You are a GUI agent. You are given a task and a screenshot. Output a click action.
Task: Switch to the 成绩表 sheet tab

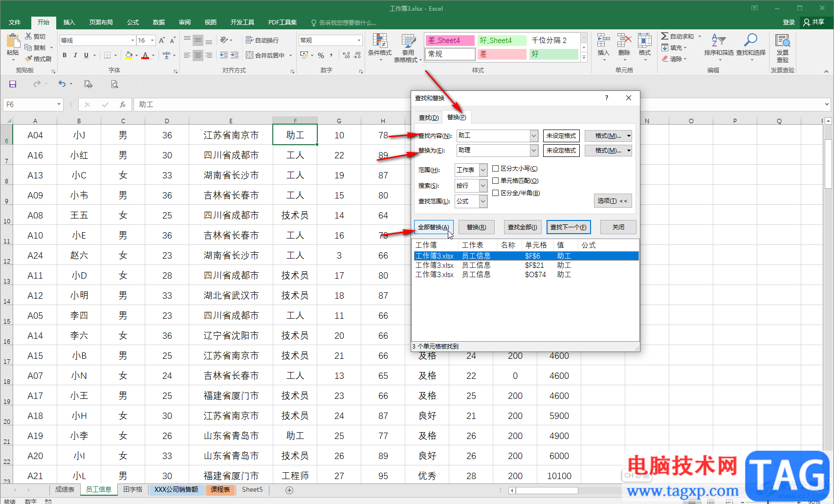point(65,489)
